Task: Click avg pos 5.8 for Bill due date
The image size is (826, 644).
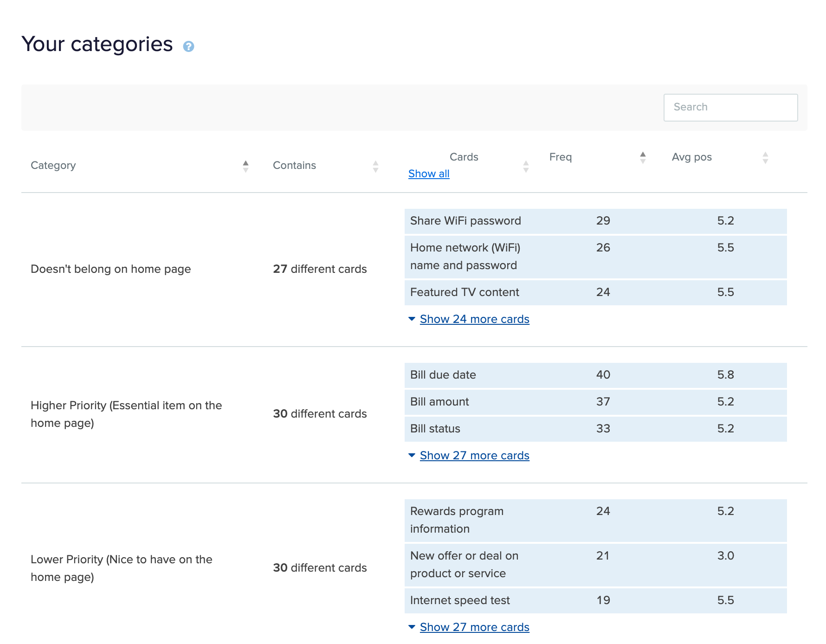Action: tap(726, 375)
